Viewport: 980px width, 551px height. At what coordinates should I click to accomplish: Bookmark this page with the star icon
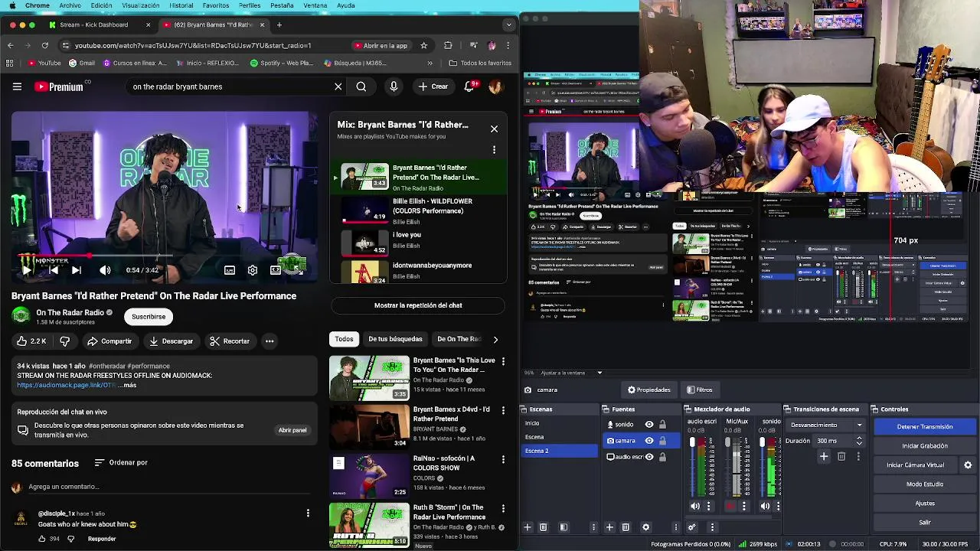point(423,45)
